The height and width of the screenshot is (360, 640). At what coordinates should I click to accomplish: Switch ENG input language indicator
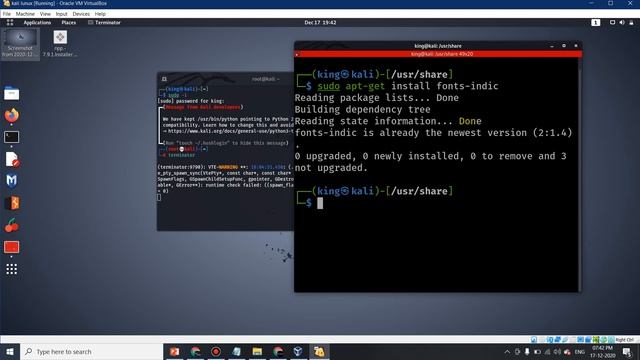(x=580, y=352)
